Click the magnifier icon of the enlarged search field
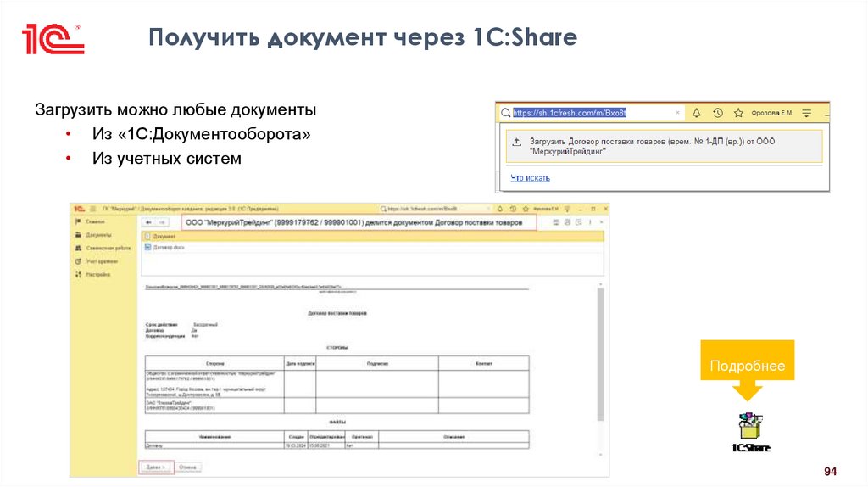Screen dimensions: 868x487 coord(505,113)
